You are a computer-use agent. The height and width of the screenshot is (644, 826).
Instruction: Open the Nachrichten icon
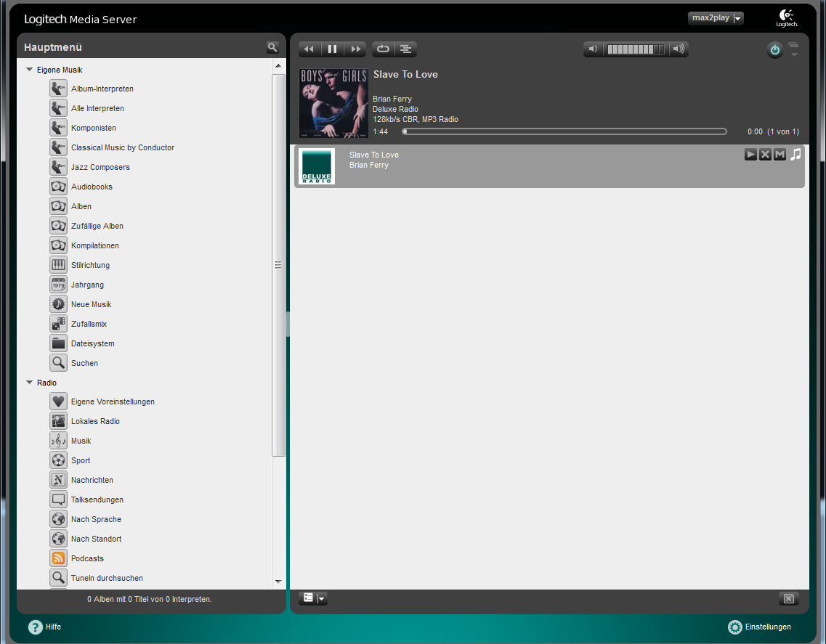click(x=58, y=480)
